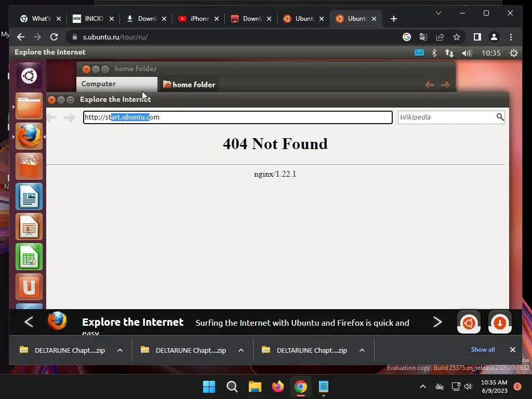532x399 pixels.
Task: Click Show all downloads
Action: 483,350
